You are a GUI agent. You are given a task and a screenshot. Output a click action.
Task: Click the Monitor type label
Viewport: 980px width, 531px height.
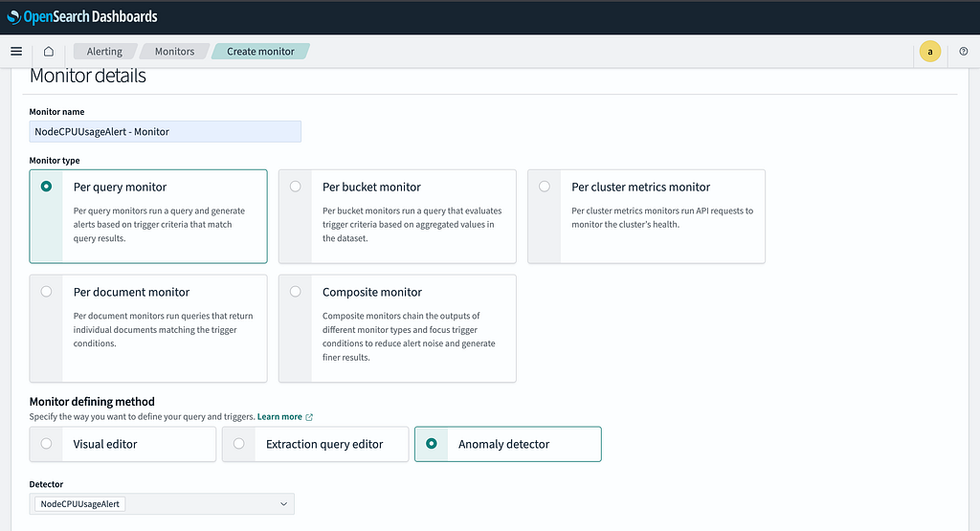[55, 161]
